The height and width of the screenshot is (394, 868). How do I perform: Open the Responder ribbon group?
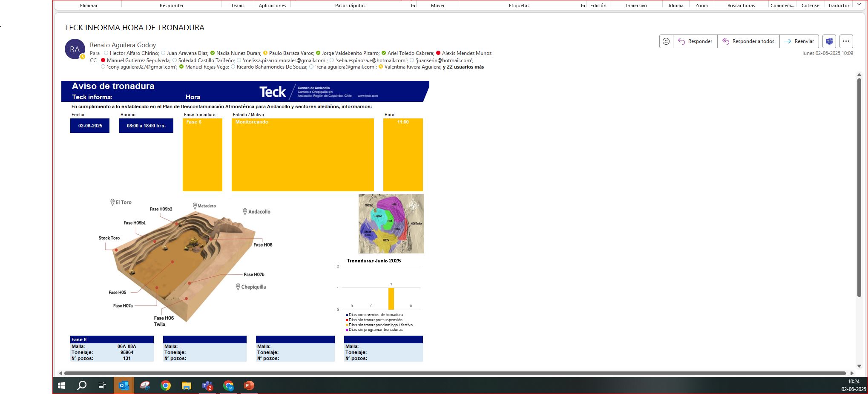pyautogui.click(x=172, y=6)
